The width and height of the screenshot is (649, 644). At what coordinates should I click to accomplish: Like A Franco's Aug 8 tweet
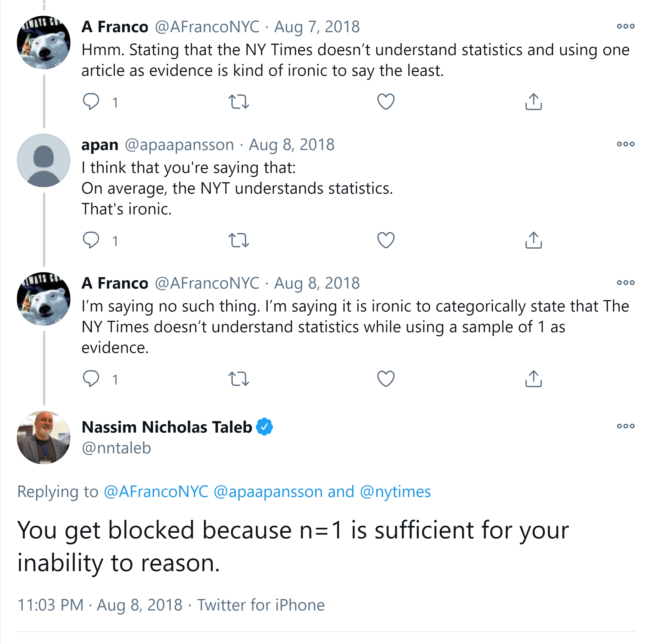tap(386, 379)
